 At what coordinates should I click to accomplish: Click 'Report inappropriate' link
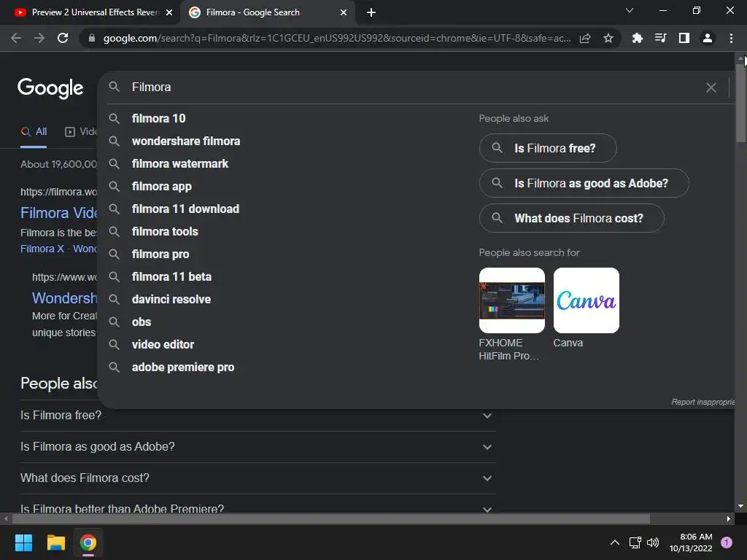click(x=703, y=402)
